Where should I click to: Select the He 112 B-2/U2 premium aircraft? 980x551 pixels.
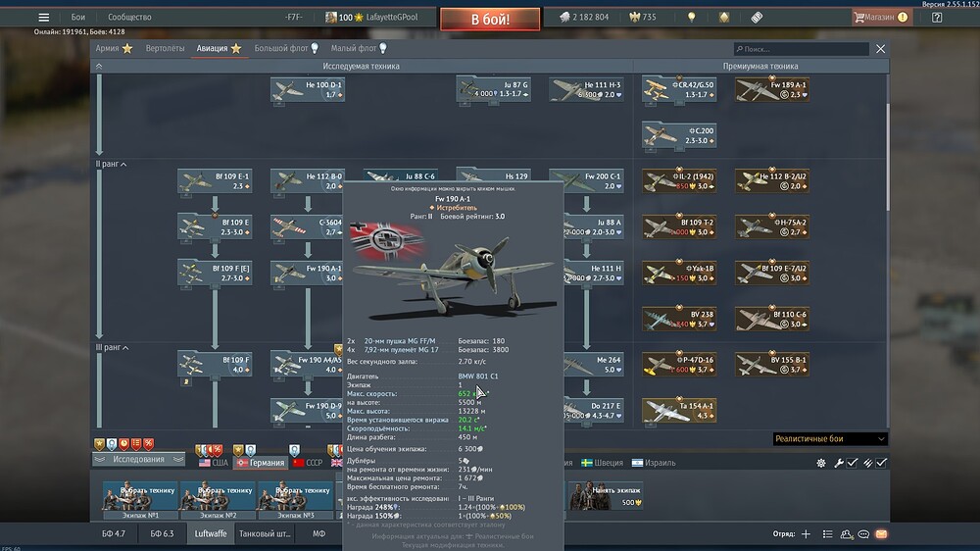pyautogui.click(x=772, y=181)
